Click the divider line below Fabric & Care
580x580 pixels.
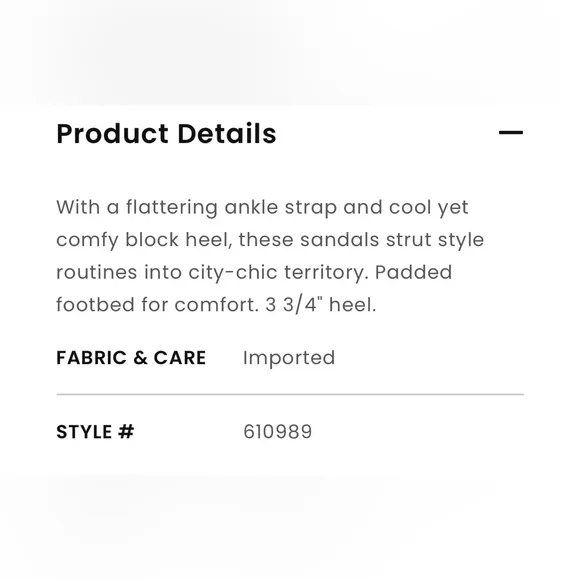[290, 394]
